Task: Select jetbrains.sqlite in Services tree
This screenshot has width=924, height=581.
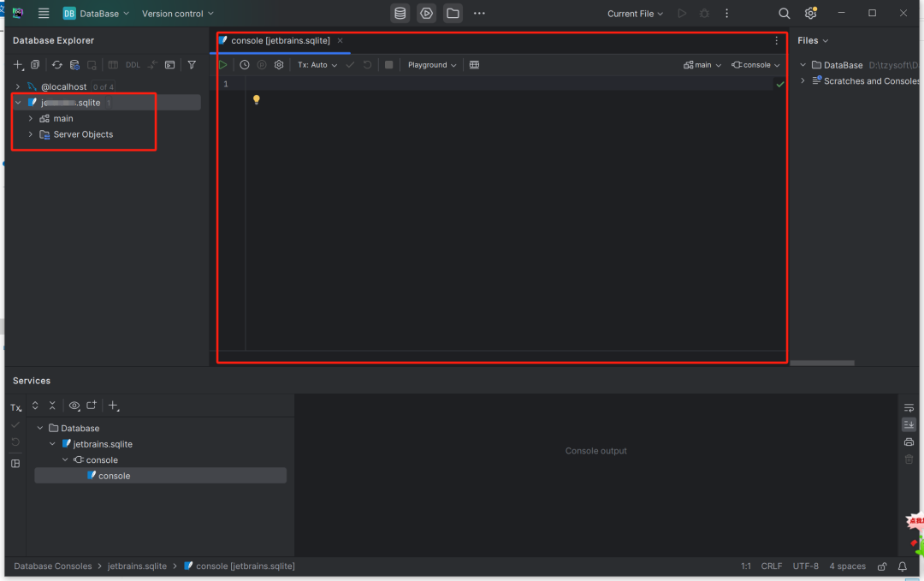Action: click(x=103, y=444)
